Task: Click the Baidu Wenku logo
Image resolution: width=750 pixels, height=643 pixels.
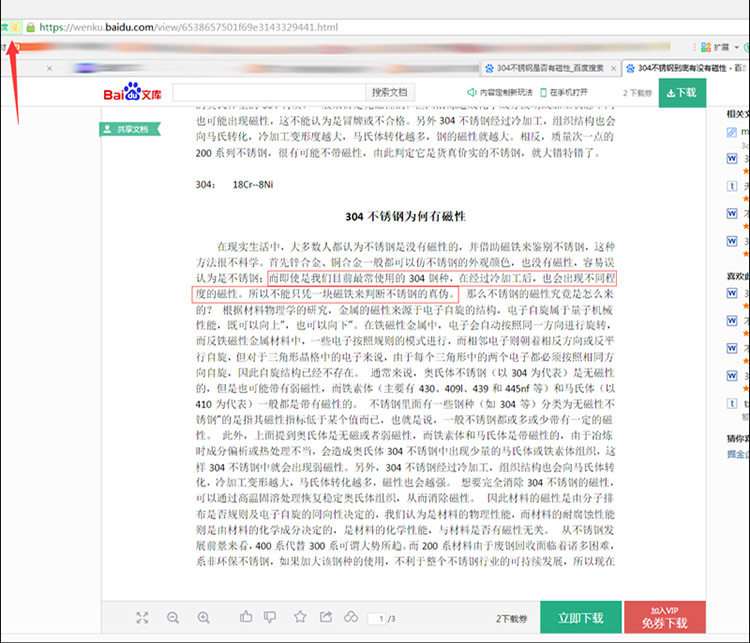Action: [132, 92]
